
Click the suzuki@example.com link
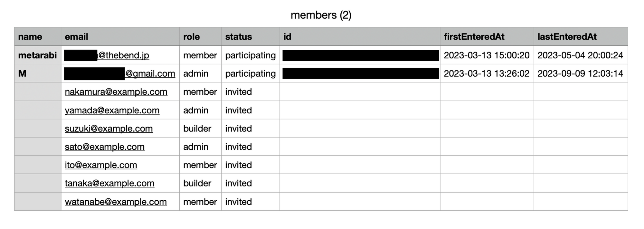pos(109,129)
